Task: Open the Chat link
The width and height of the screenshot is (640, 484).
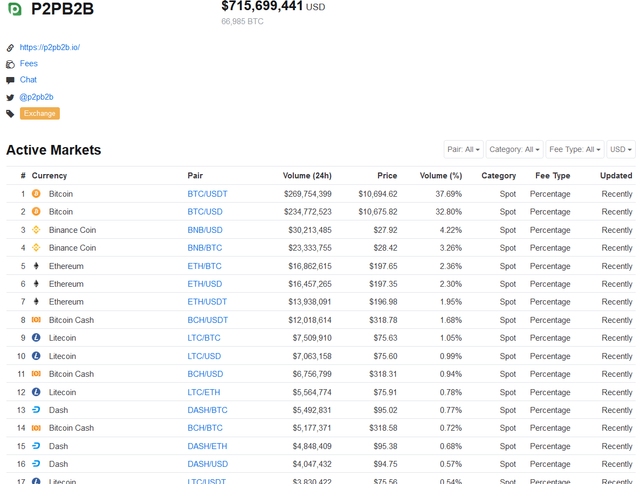Action: pos(28,80)
